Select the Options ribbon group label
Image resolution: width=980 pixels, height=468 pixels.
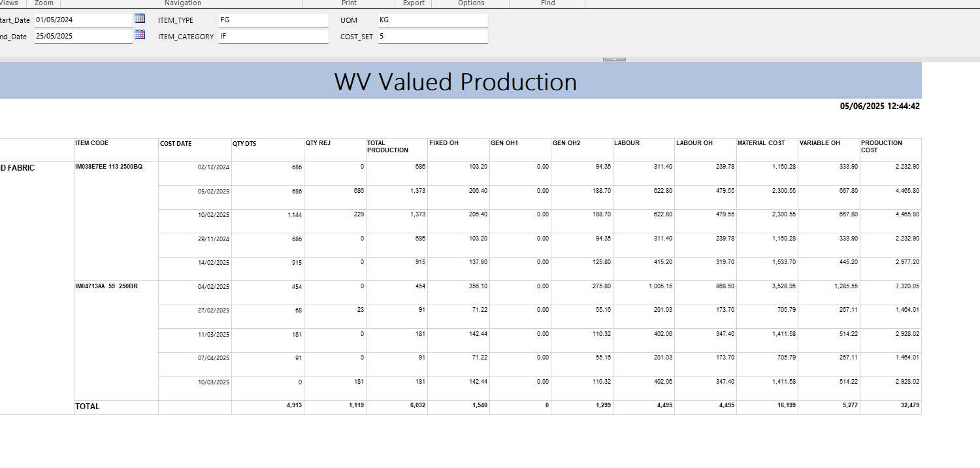(x=471, y=3)
